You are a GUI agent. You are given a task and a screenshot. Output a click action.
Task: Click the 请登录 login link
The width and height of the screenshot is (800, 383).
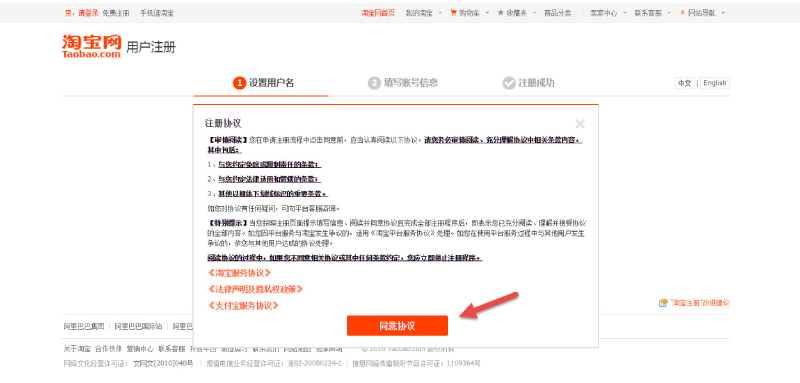pos(88,13)
